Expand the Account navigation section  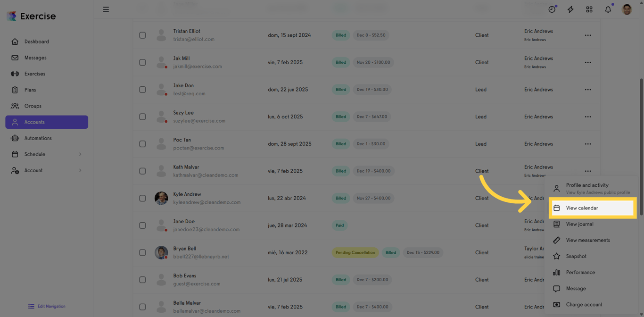coord(80,170)
